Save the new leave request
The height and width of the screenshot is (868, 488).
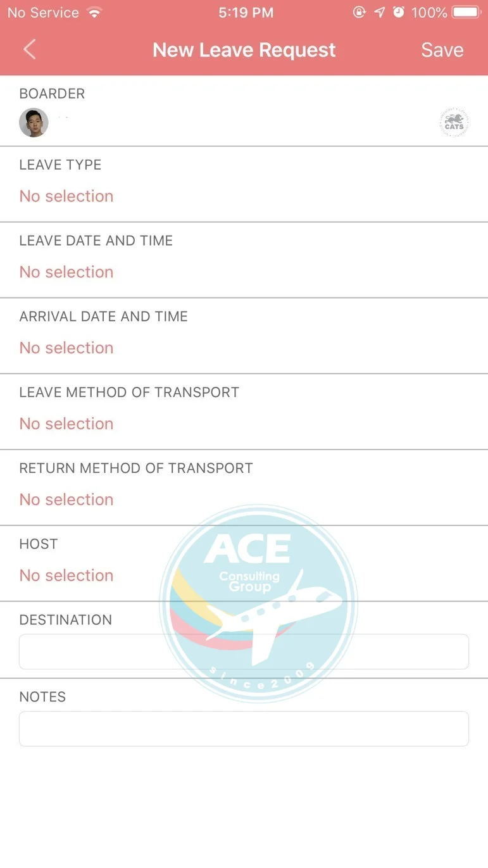(x=442, y=50)
